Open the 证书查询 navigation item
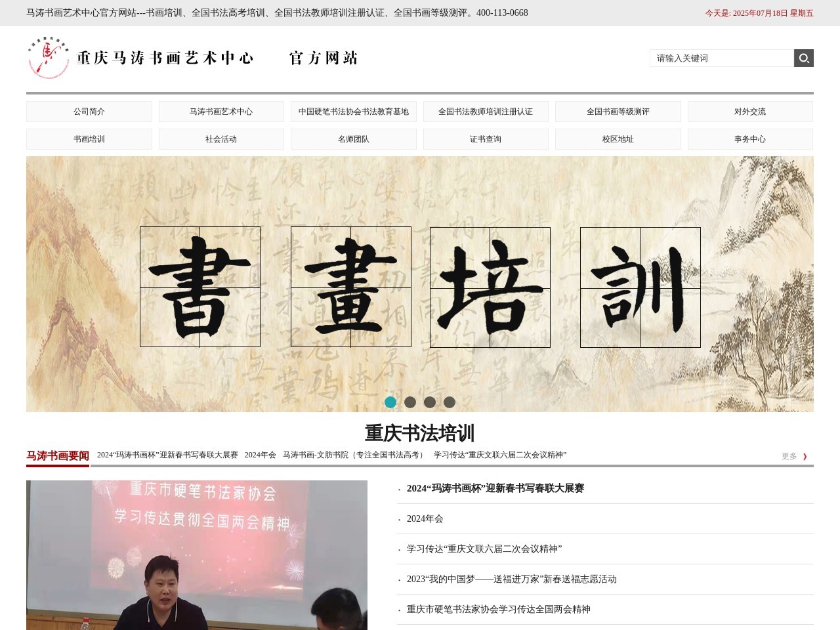The image size is (840, 630). click(486, 139)
